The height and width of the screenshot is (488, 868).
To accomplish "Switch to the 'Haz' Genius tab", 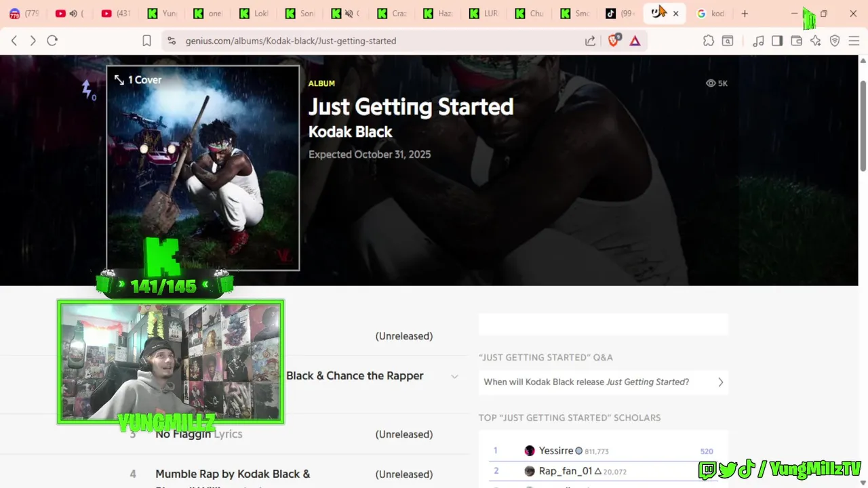I will click(439, 14).
